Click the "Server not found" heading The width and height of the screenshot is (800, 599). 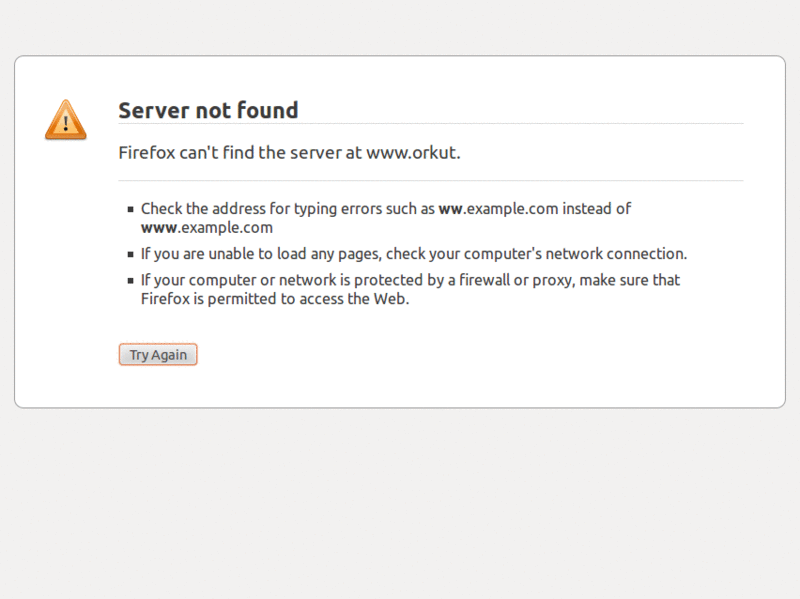coord(208,110)
